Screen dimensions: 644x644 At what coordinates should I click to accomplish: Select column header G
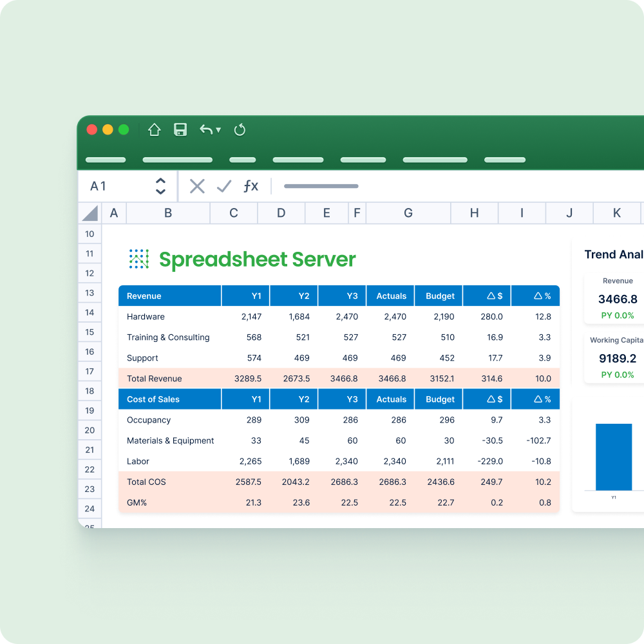(x=408, y=213)
